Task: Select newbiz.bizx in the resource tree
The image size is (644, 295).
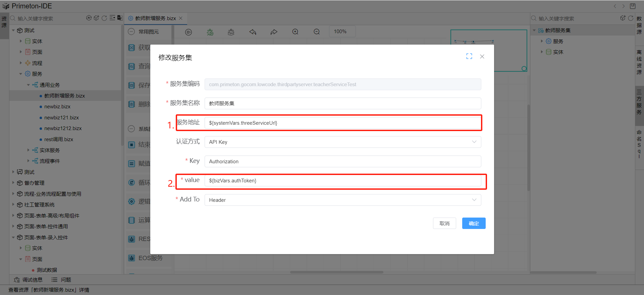Action: pos(57,107)
